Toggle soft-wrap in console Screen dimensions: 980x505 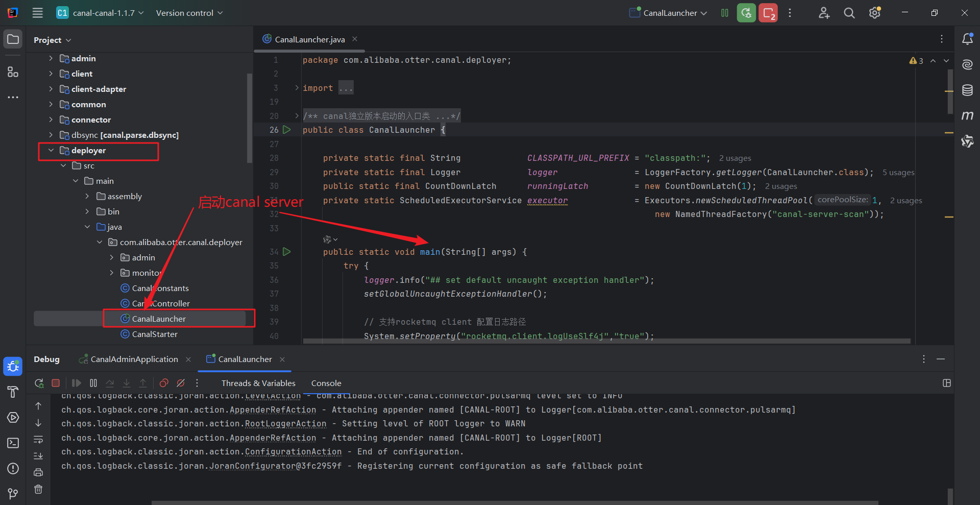[38, 440]
